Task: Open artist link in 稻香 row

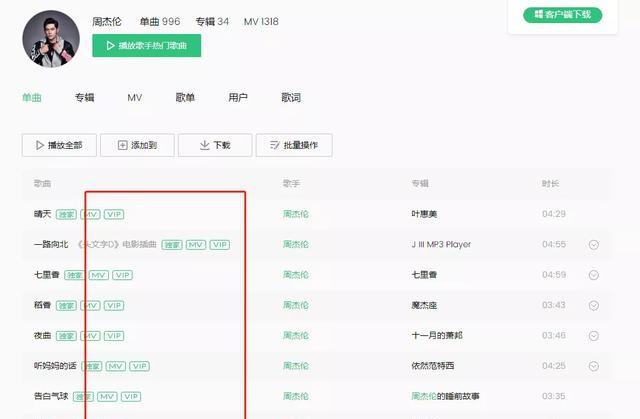Action: click(x=296, y=305)
